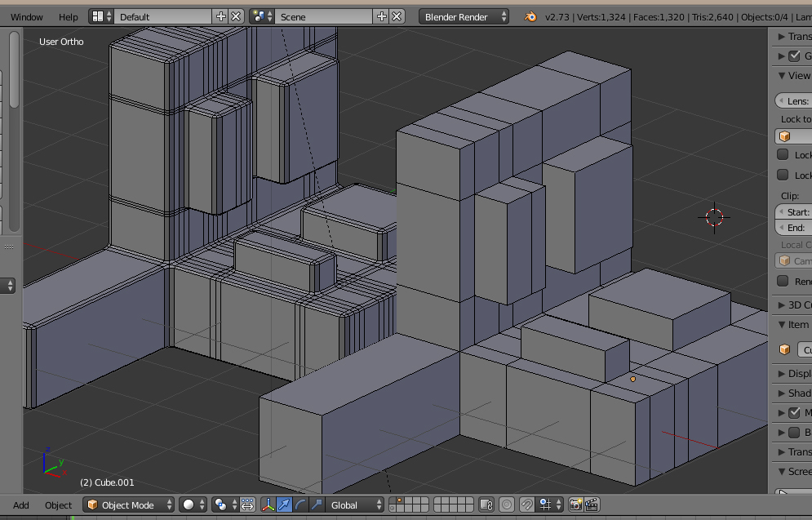This screenshot has width=812, height=520.
Task: Click the Local Camera field cube icon
Action: click(x=784, y=260)
